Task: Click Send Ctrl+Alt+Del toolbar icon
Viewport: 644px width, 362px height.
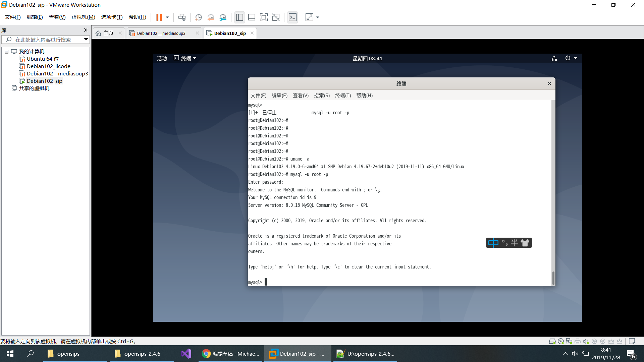Action: [x=182, y=17]
